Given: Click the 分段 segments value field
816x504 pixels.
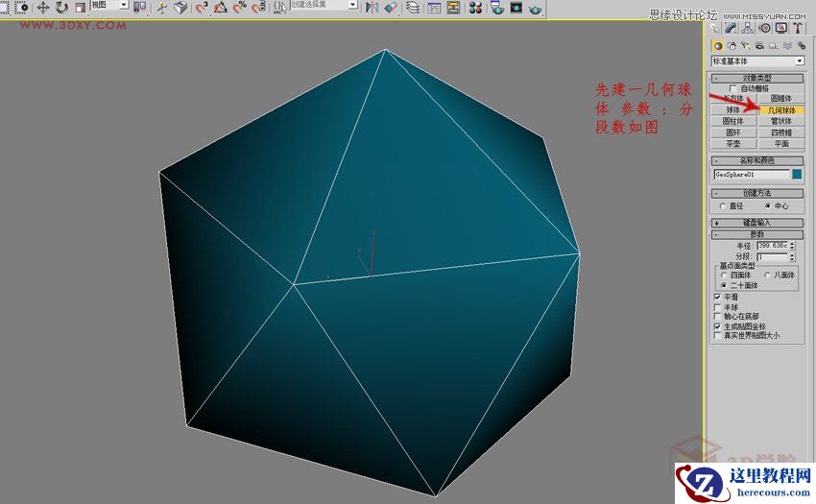Looking at the screenshot, I should [x=773, y=256].
